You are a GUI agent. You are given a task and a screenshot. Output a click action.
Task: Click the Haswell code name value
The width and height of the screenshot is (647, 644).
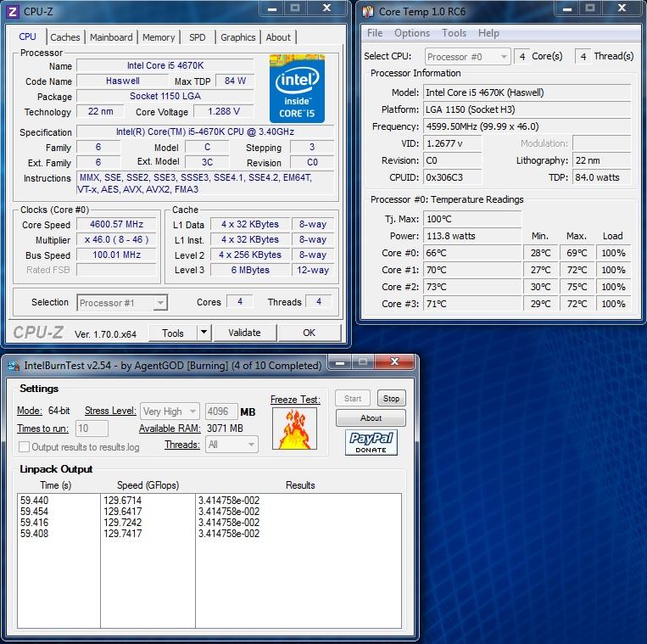click(x=123, y=81)
